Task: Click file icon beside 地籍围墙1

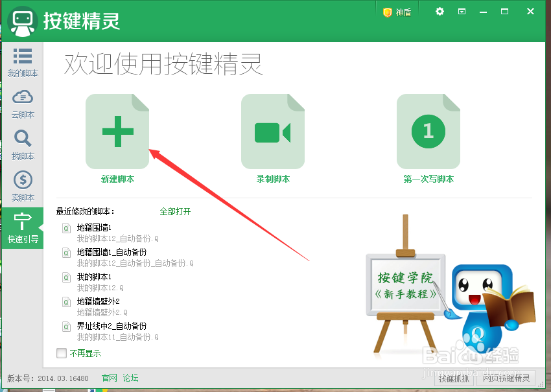Action: (66, 228)
